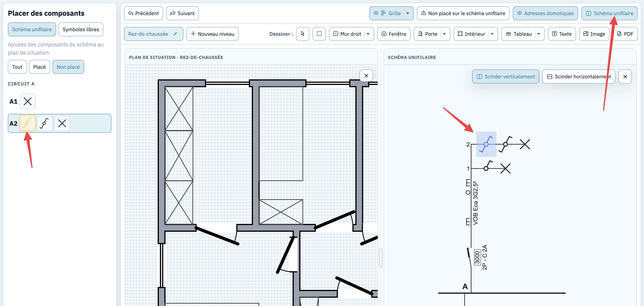This screenshot has height=306, width=644.
Task: Insert an Image on the plan
Action: [x=594, y=34]
